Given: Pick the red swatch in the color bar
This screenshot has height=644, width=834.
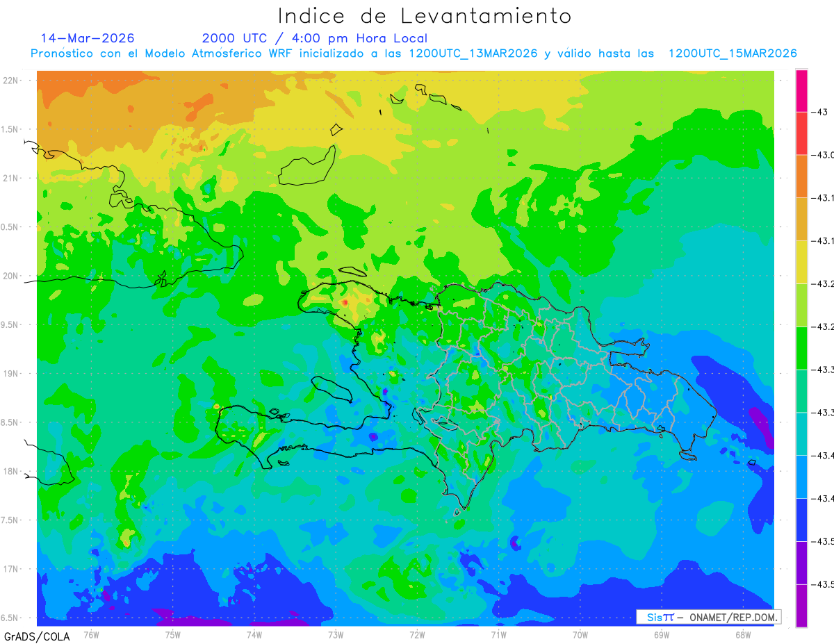Looking at the screenshot, I should (801, 133).
